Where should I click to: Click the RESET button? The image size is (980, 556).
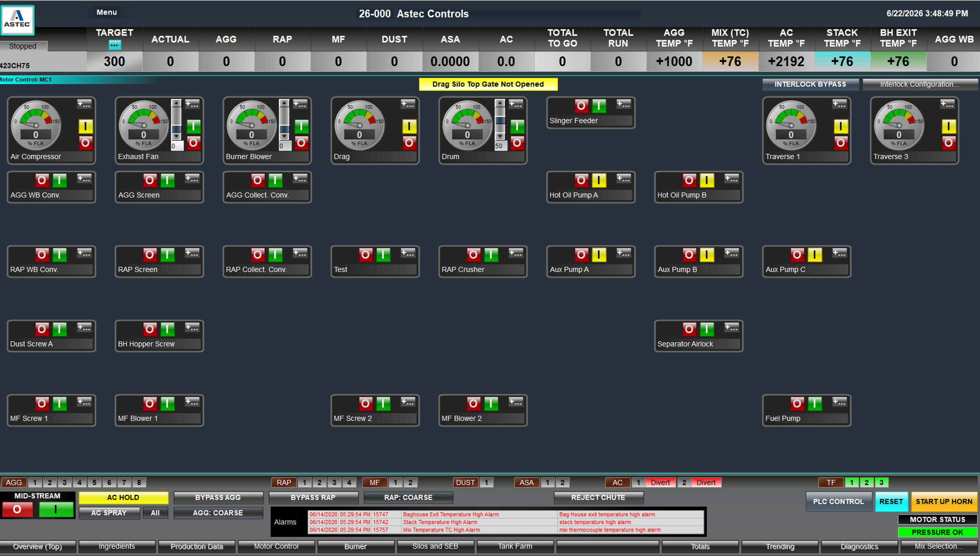(x=892, y=502)
